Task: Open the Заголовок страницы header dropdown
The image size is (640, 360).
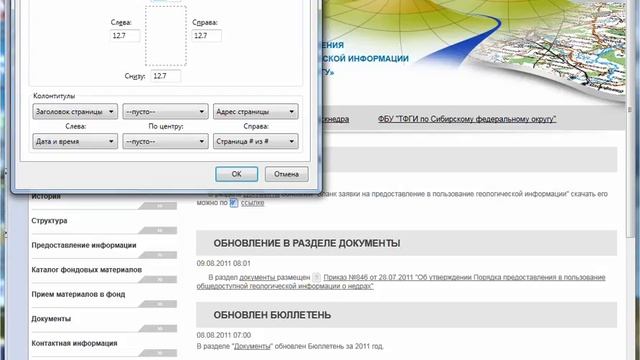Action: 75,111
